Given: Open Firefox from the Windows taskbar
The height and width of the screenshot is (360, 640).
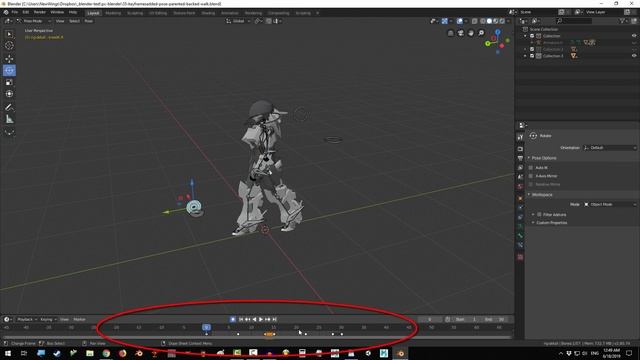Looking at the screenshot, I should pyautogui.click(x=122, y=353).
